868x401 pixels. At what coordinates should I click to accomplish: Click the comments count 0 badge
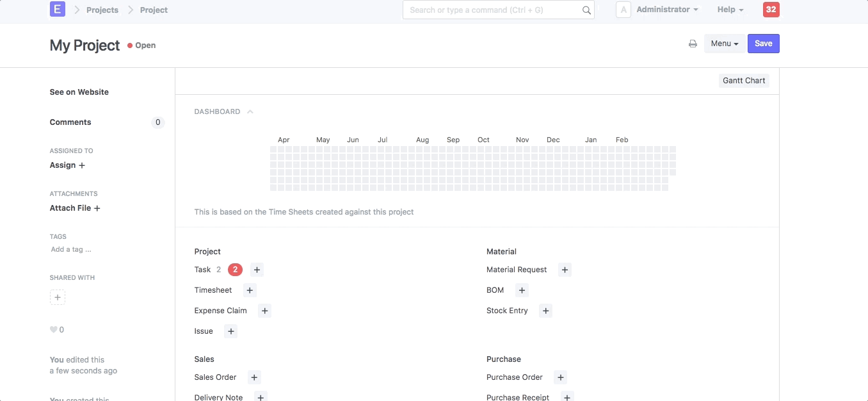158,122
